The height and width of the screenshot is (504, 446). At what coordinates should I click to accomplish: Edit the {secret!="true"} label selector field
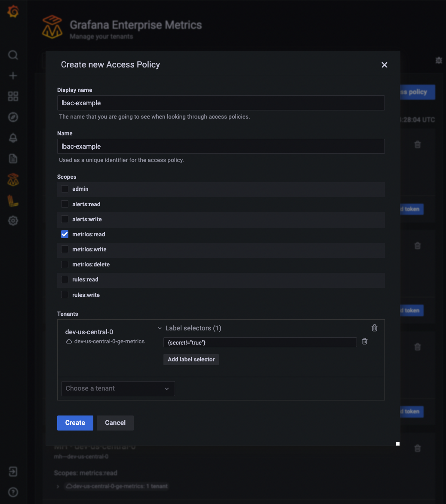(x=260, y=342)
